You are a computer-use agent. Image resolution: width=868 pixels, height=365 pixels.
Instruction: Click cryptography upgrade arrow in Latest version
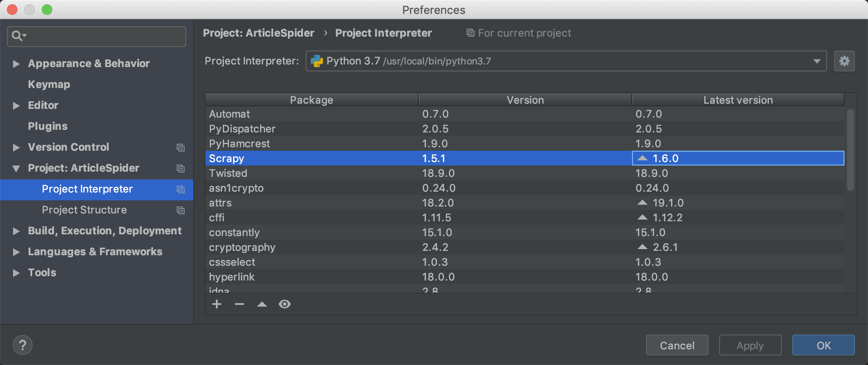pyautogui.click(x=643, y=247)
